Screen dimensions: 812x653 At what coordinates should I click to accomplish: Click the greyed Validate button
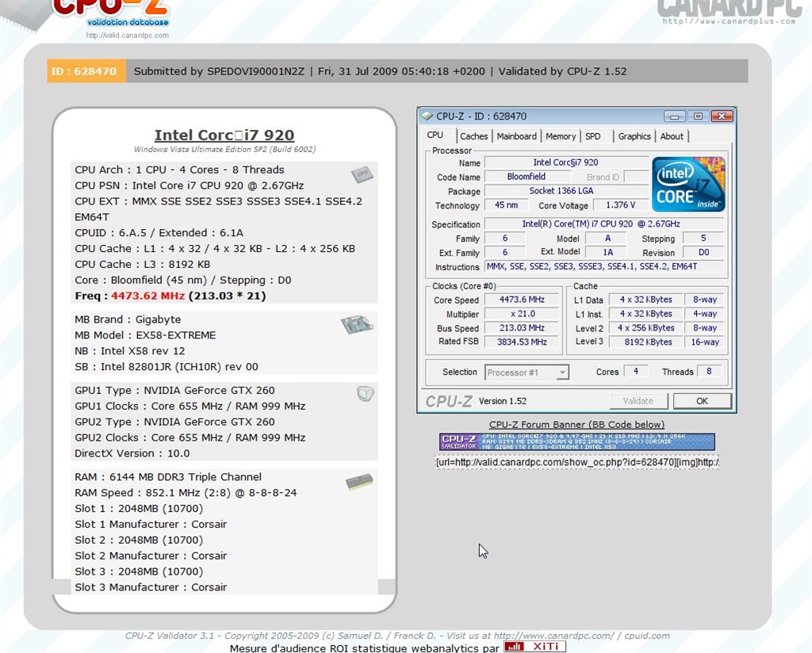[638, 401]
